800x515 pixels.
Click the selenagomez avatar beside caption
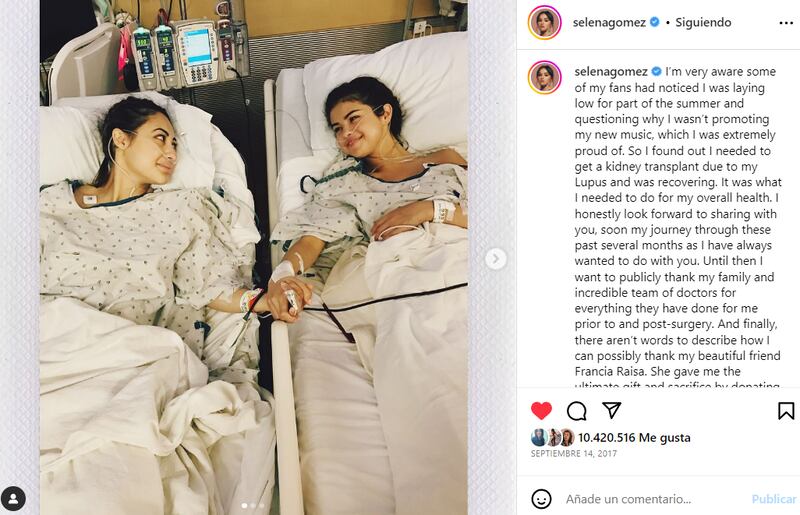(x=544, y=78)
